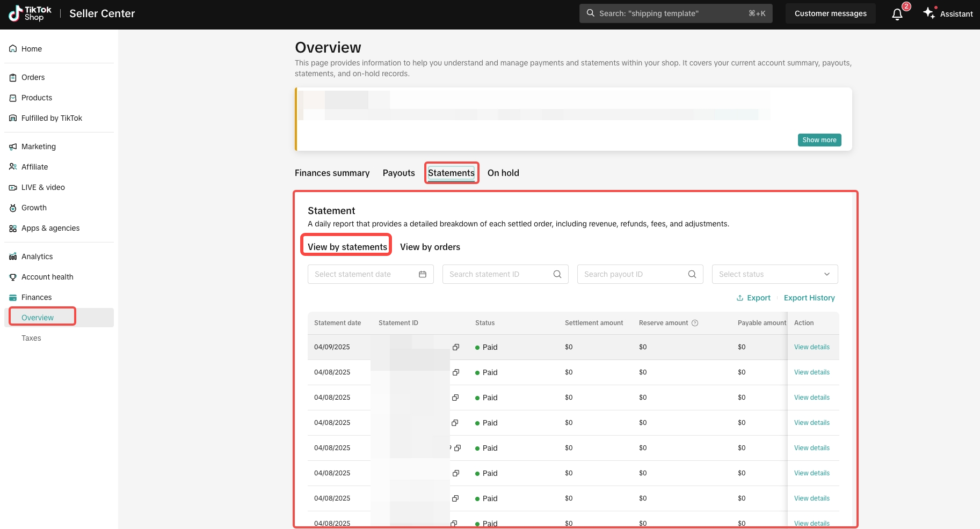Click the Show more button
The image size is (980, 529).
[819, 140]
